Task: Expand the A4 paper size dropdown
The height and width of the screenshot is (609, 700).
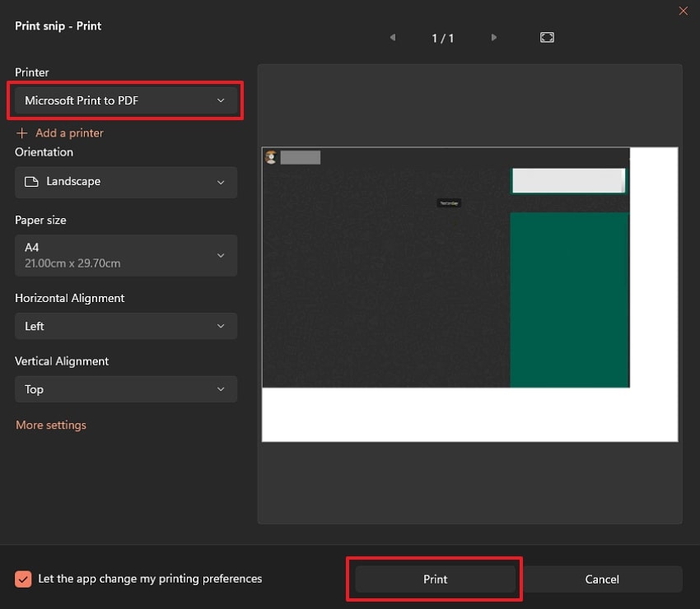Action: point(126,255)
